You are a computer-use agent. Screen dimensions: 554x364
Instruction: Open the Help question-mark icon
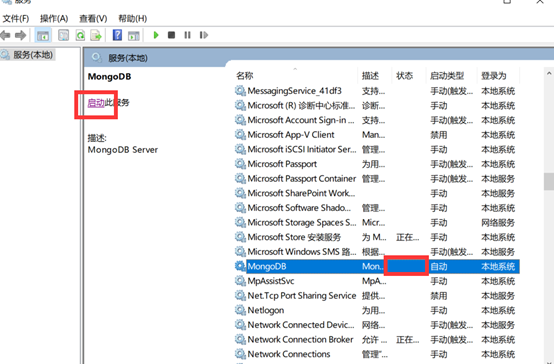[117, 35]
